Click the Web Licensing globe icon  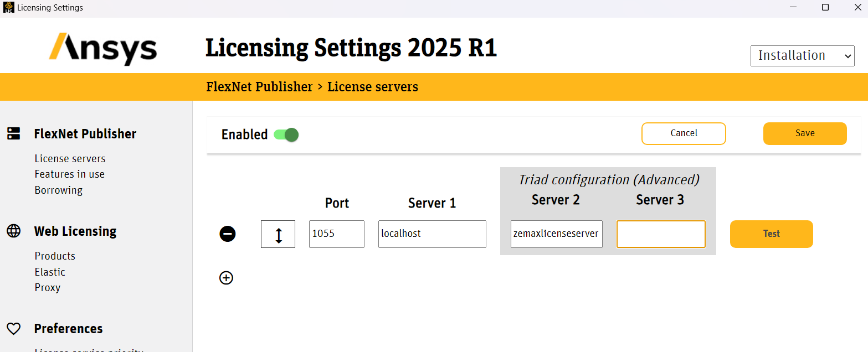13,231
